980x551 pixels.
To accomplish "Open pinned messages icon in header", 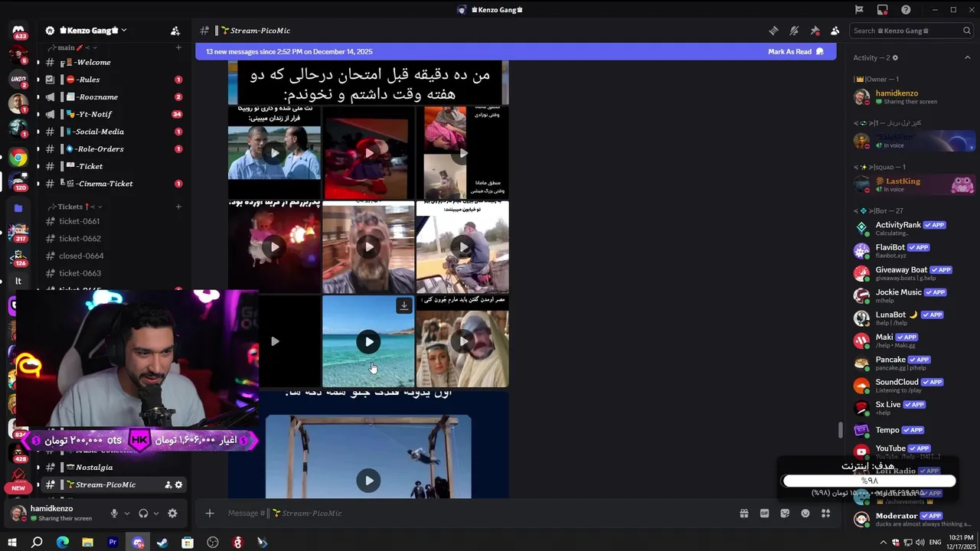I will tap(815, 31).
